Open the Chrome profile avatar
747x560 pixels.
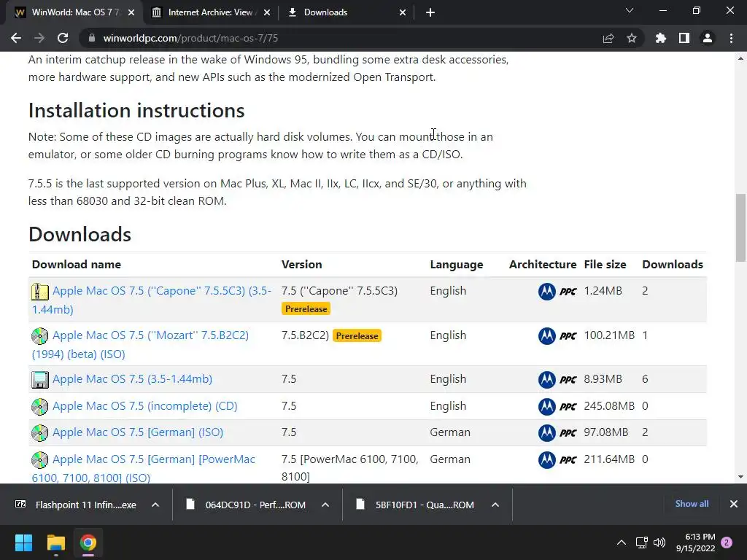pos(708,39)
